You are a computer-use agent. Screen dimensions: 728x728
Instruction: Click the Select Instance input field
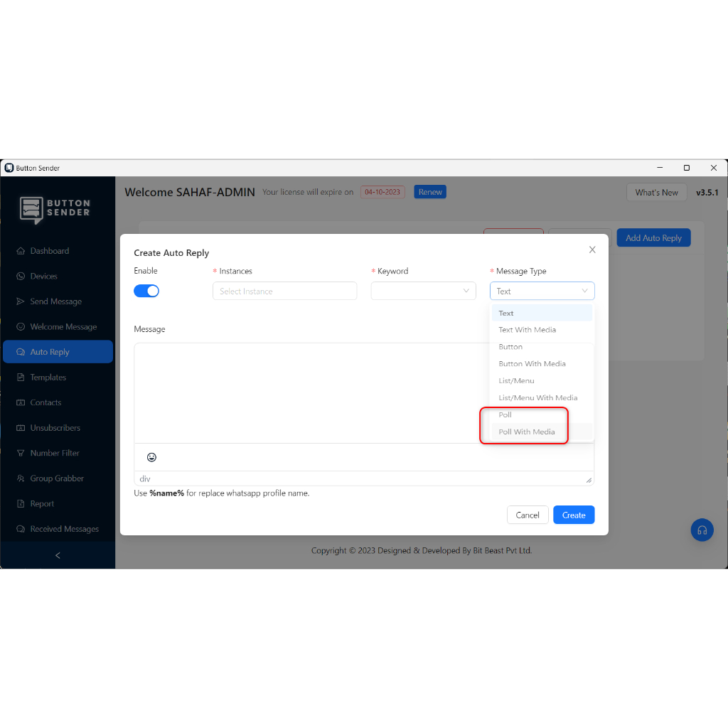click(284, 291)
